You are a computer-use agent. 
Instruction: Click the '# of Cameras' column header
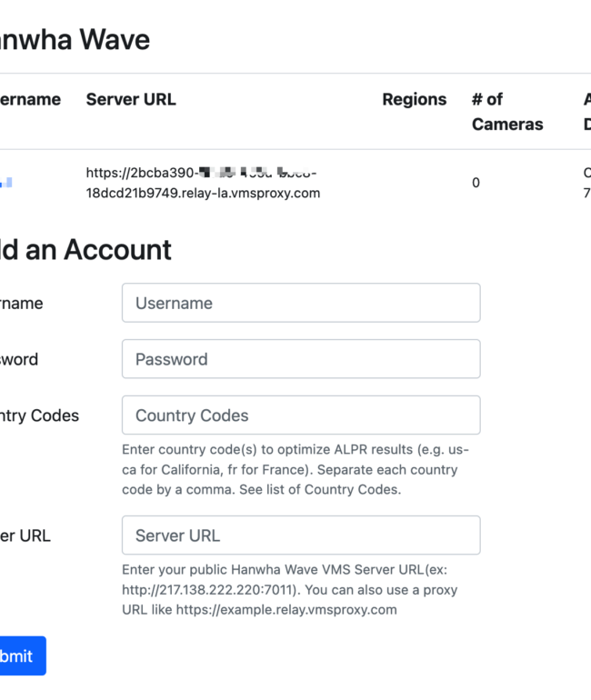507,112
